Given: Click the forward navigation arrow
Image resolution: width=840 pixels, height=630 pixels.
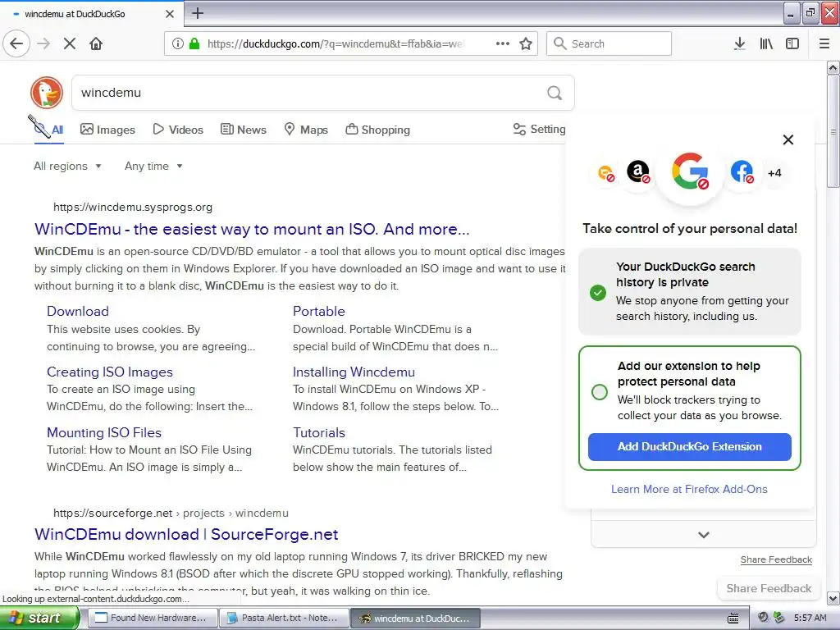Looking at the screenshot, I should pos(43,44).
